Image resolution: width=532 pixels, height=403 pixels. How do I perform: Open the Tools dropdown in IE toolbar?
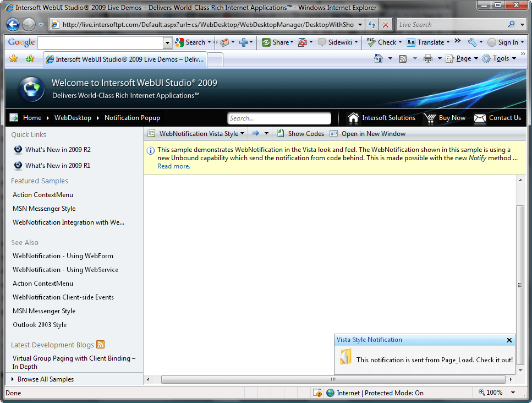(501, 58)
